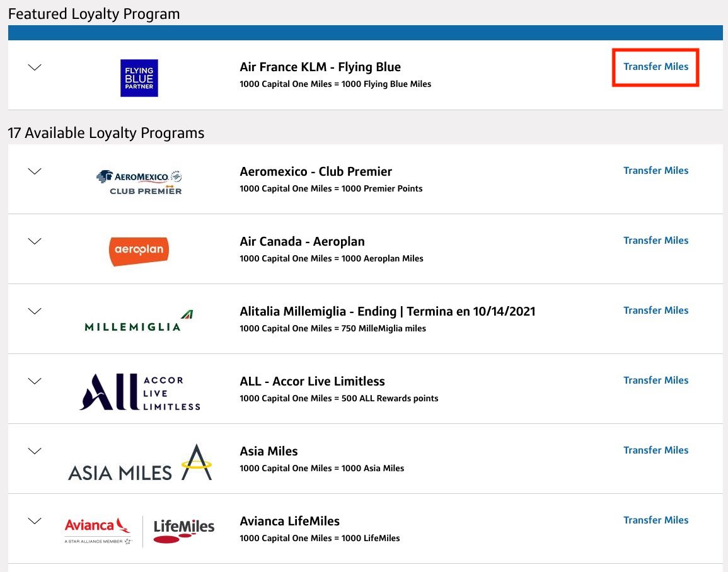Click the Millemiglia logo
The height and width of the screenshot is (572, 728).
point(139,321)
